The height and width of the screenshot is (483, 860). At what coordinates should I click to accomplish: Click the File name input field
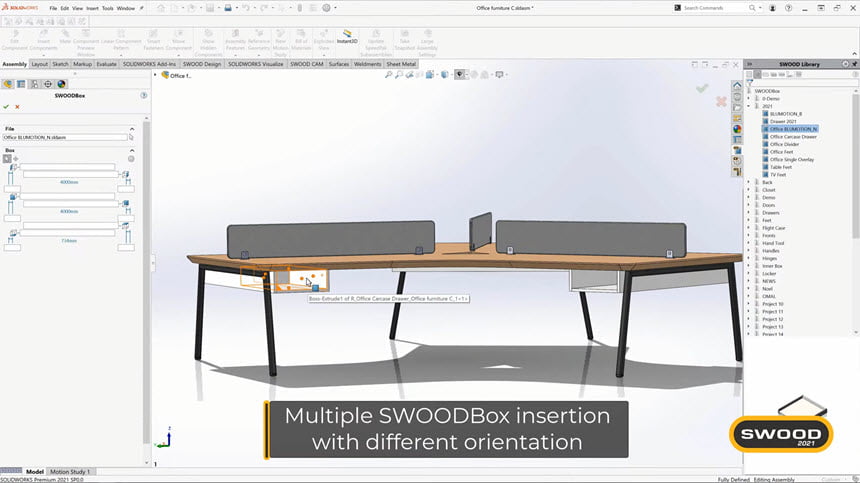[x=65, y=137]
